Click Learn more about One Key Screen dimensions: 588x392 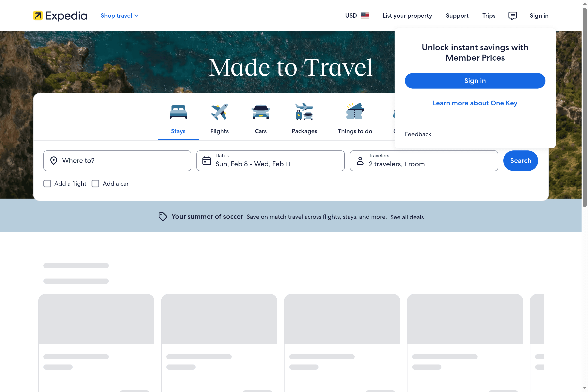coord(475,103)
